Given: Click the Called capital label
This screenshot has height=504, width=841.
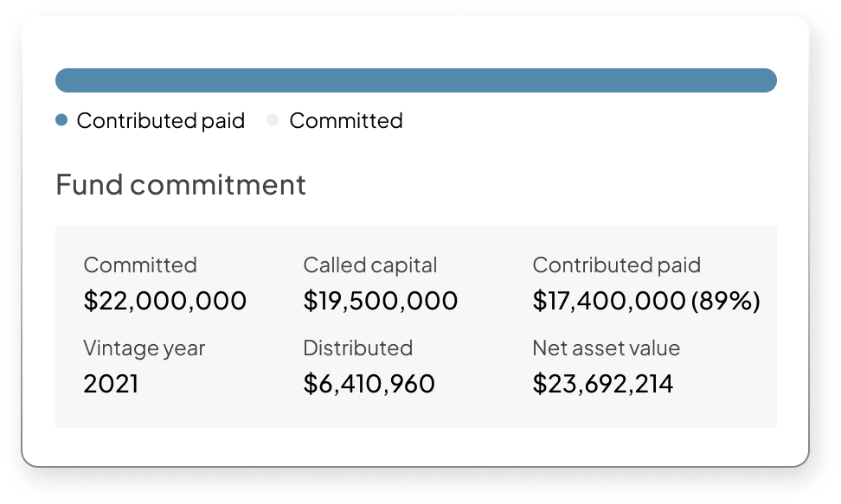Looking at the screenshot, I should pyautogui.click(x=370, y=265).
